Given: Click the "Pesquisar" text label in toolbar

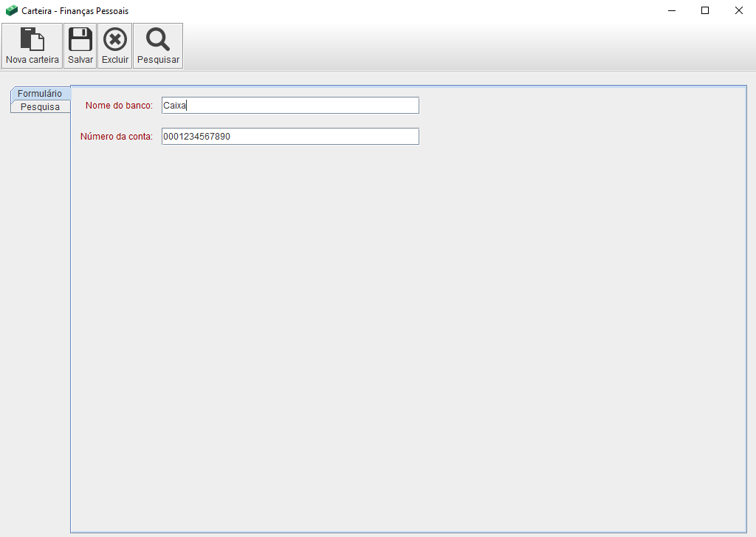Looking at the screenshot, I should pyautogui.click(x=158, y=60).
